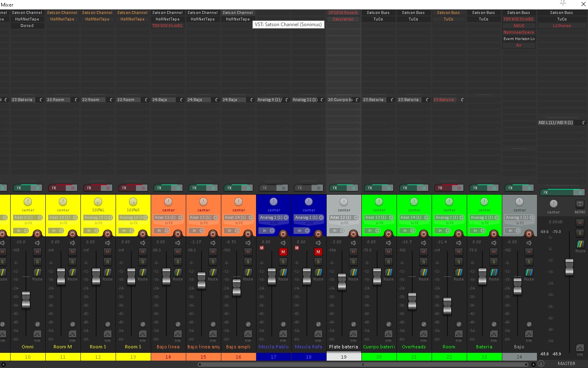This screenshot has width=588, height=368.
Task: Toggle FX bypass power on the Omni track
Action: click(37, 188)
